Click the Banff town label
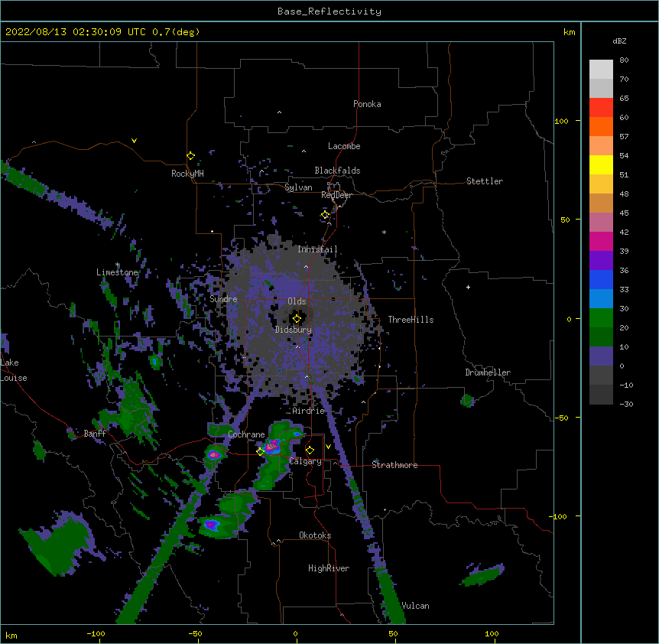The image size is (659, 644). point(95,434)
